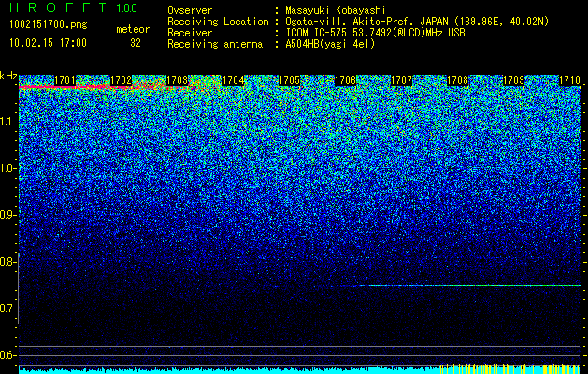Click the 1.0.0 version number
The height and width of the screenshot is (374, 588).
(127, 8)
